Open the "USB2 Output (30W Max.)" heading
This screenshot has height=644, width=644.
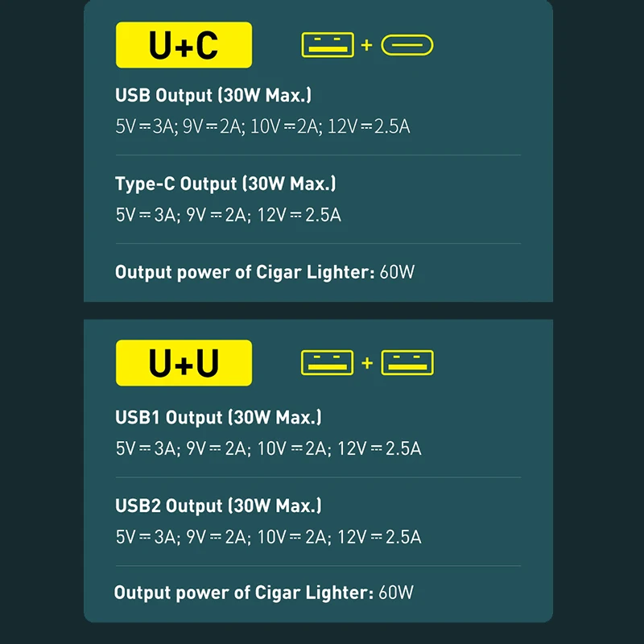[x=218, y=506]
